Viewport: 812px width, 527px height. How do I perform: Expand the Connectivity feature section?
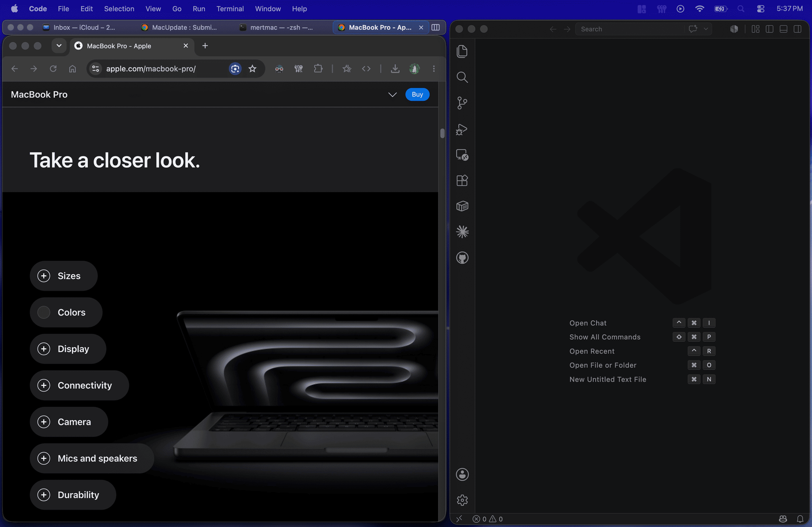click(79, 385)
